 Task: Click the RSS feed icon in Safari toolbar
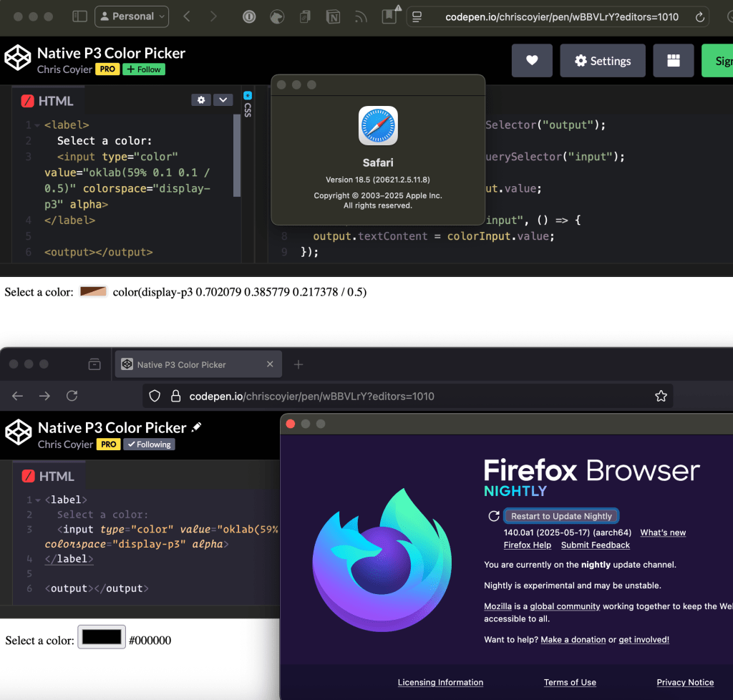coord(361,16)
